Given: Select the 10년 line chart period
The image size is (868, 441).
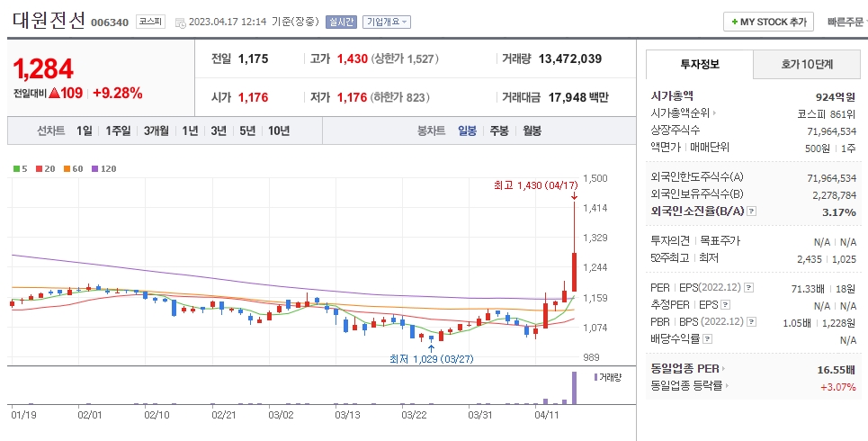Looking at the screenshot, I should point(279,130).
